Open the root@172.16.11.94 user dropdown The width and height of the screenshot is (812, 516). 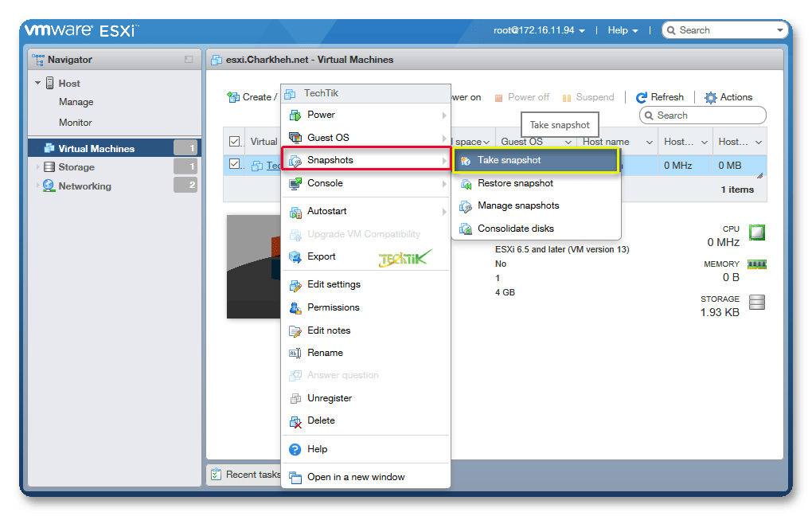[x=539, y=30]
